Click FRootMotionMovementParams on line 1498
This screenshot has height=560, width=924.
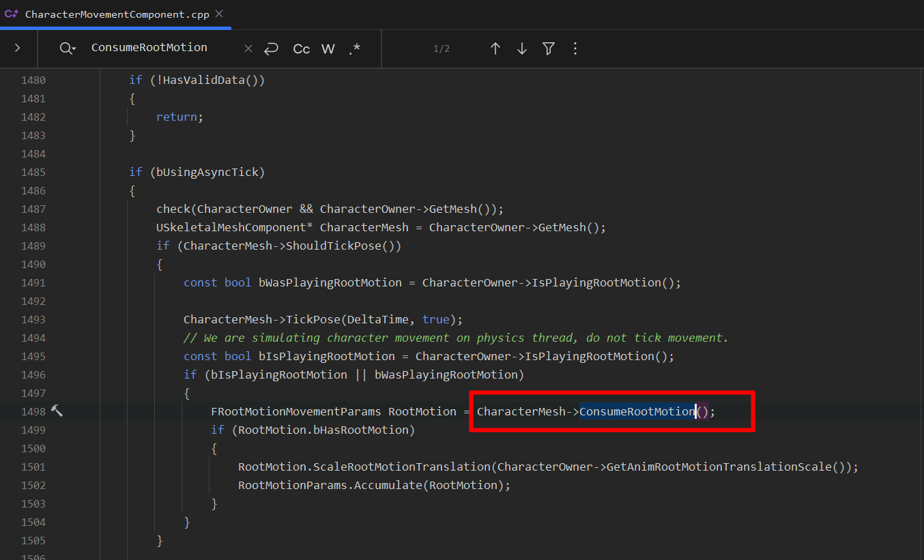296,411
